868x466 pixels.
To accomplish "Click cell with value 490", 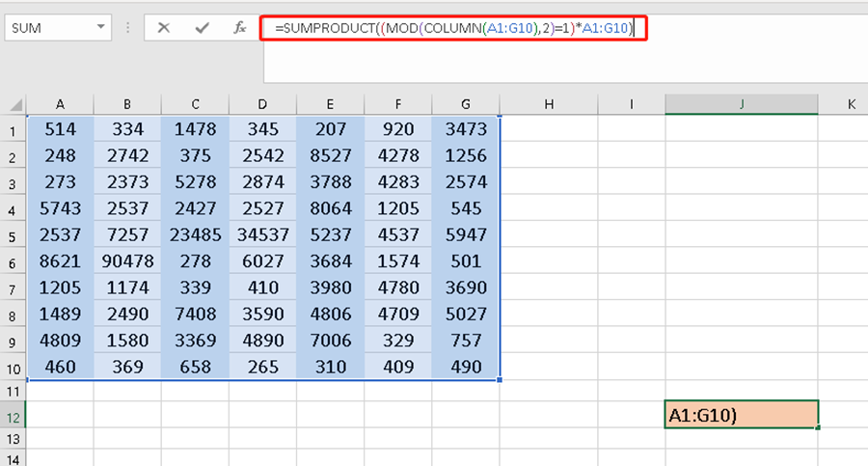I will (x=466, y=367).
